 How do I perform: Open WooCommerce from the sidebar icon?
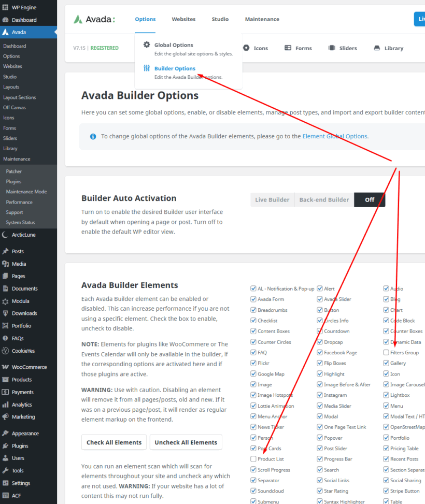(6, 367)
